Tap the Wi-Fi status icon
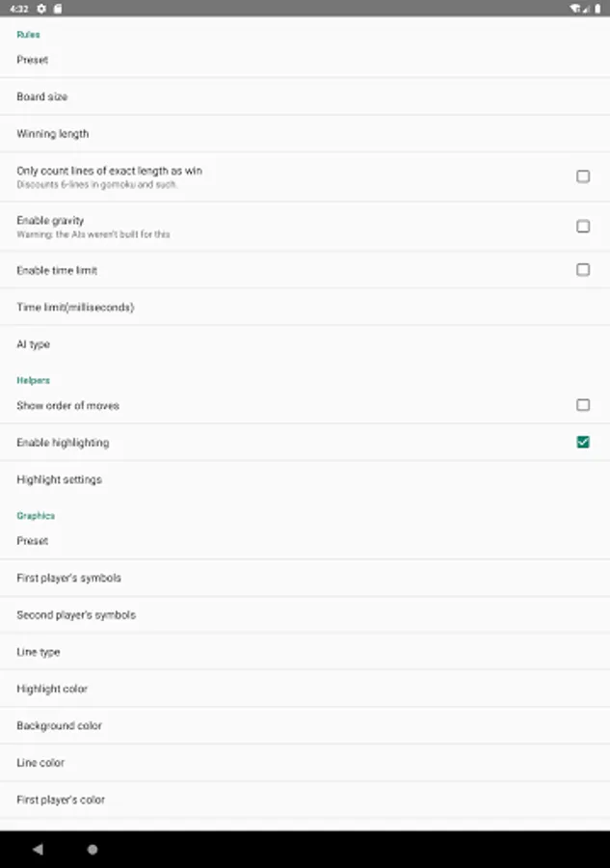610x868 pixels. (x=575, y=9)
